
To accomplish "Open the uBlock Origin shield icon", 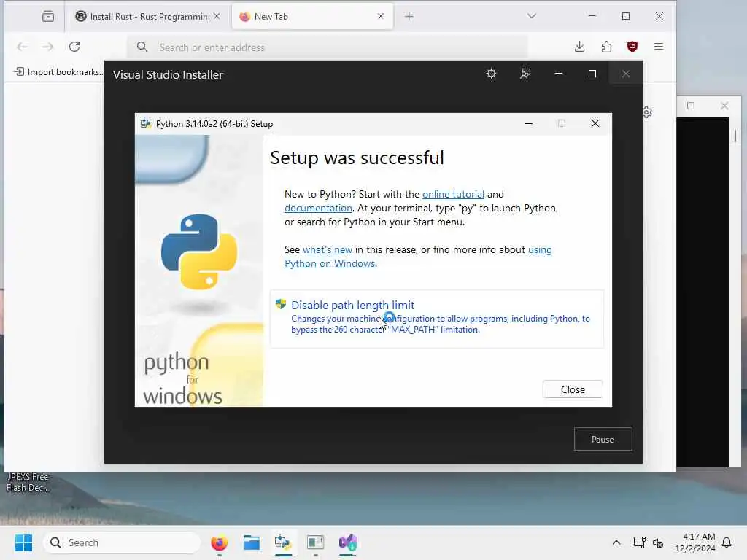I will [x=632, y=47].
